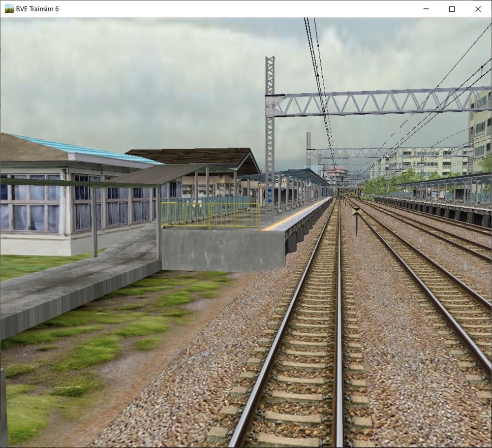Close the BVE Trainsim 6 window
Image resolution: width=492 pixels, height=448 pixels.
click(x=478, y=9)
